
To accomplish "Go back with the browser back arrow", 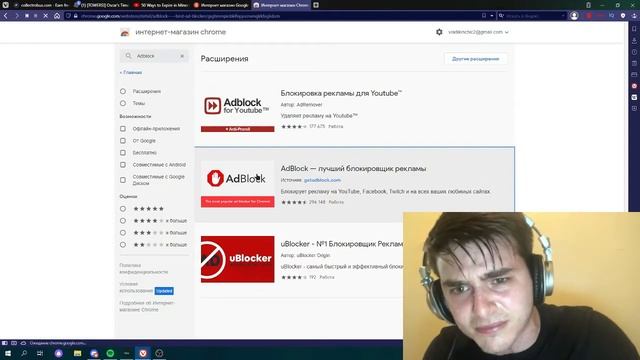I will [x=6, y=16].
